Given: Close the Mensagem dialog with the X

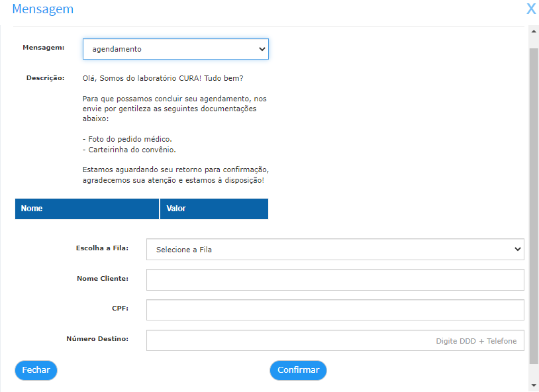Looking at the screenshot, I should click(x=531, y=9).
